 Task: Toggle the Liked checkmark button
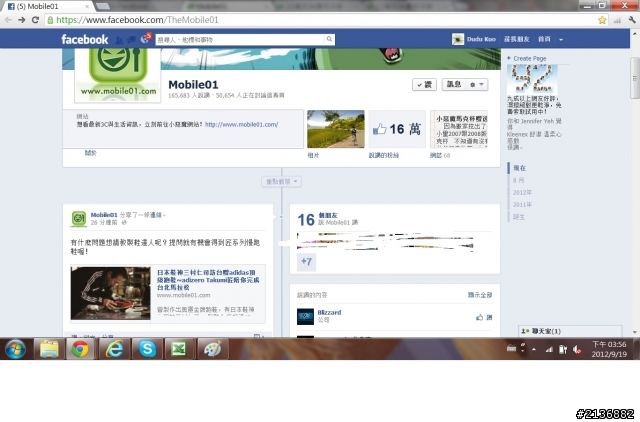tap(424, 84)
